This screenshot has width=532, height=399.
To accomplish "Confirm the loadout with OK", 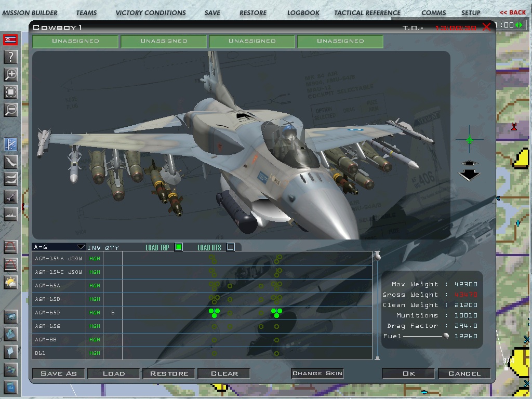I will pos(408,374).
